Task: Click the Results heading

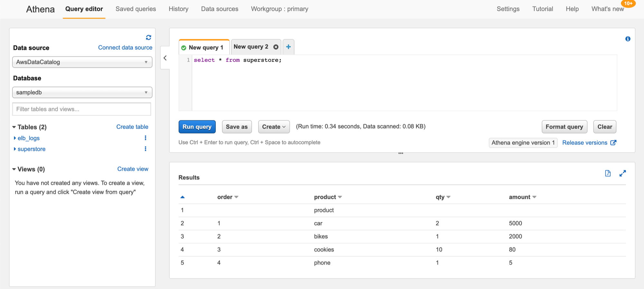Action: (x=189, y=177)
